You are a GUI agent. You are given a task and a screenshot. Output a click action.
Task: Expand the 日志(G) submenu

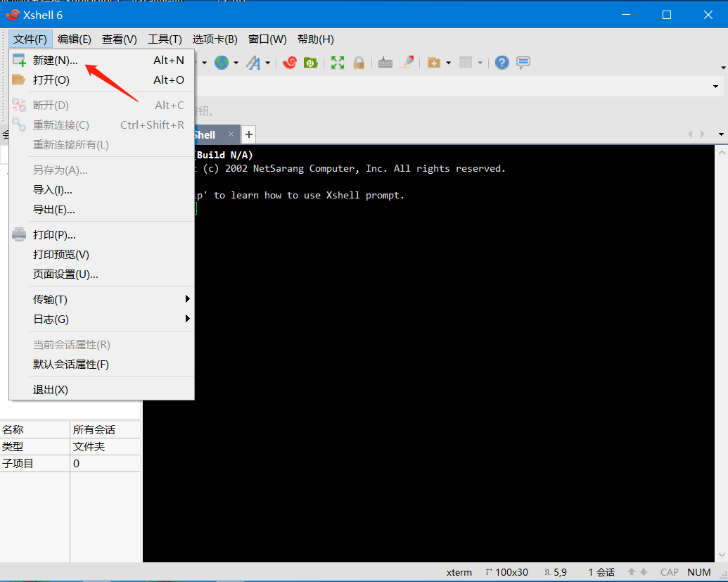pyautogui.click(x=188, y=319)
